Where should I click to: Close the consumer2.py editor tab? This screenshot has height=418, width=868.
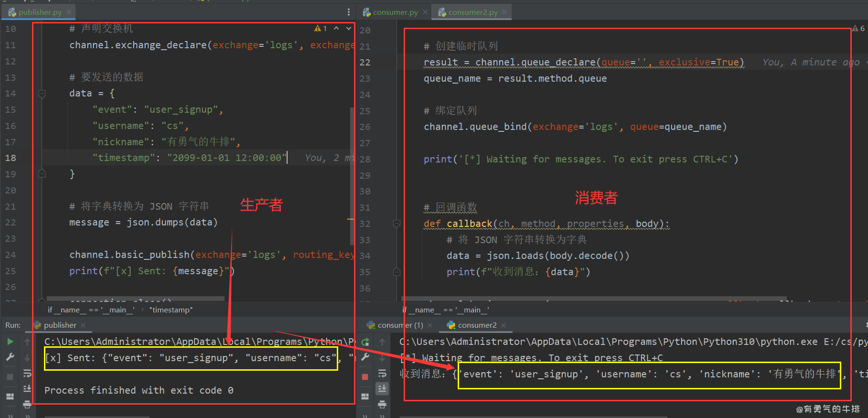(505, 12)
